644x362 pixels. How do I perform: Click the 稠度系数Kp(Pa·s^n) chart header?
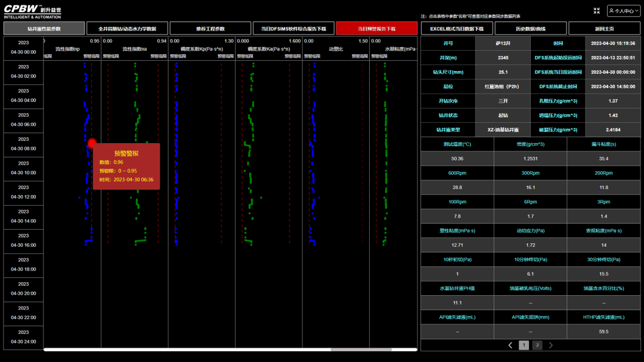202,49
